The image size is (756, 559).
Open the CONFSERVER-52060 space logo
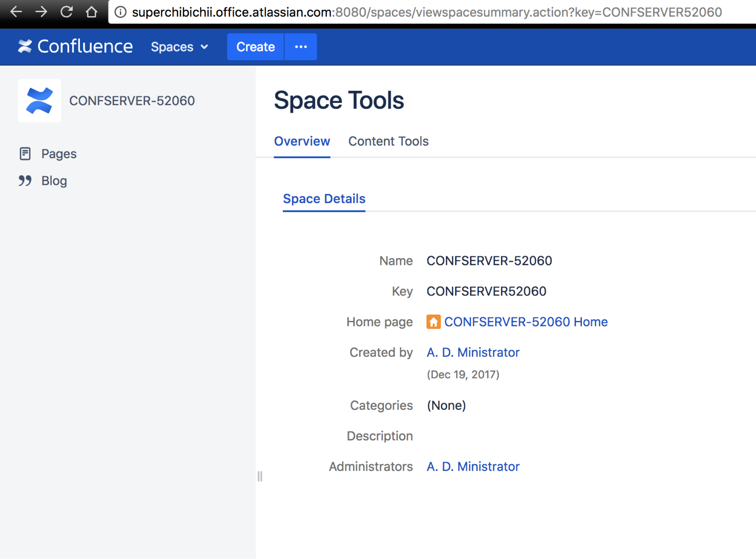click(x=40, y=101)
